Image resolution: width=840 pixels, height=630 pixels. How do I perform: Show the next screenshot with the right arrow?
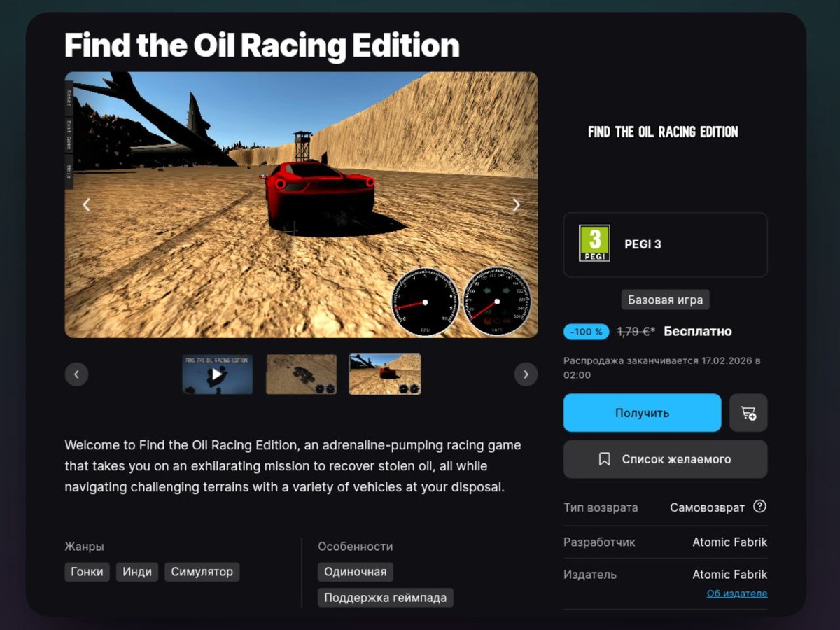(517, 204)
